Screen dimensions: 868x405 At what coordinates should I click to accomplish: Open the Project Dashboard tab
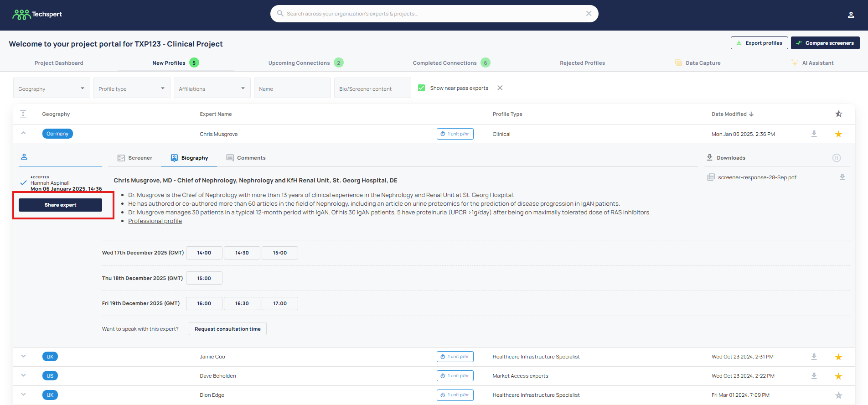point(59,63)
